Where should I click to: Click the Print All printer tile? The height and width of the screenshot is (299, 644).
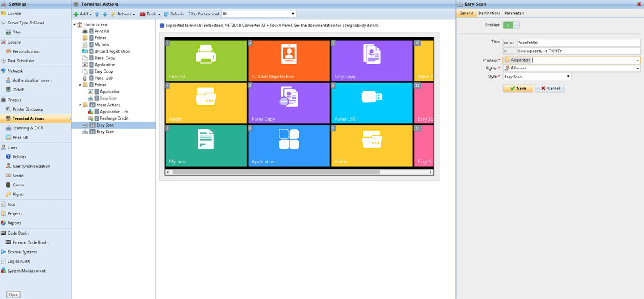tap(206, 60)
